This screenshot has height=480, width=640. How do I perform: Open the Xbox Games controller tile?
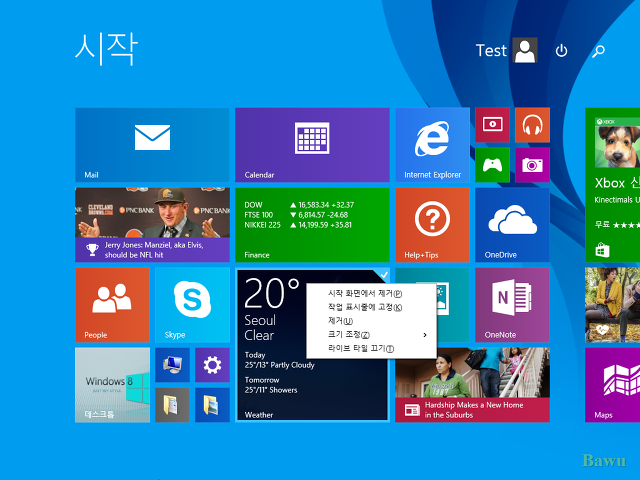pos(492,165)
